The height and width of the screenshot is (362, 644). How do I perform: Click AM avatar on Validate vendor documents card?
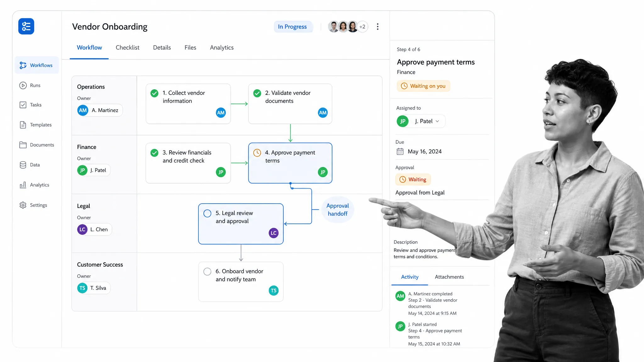click(x=323, y=112)
